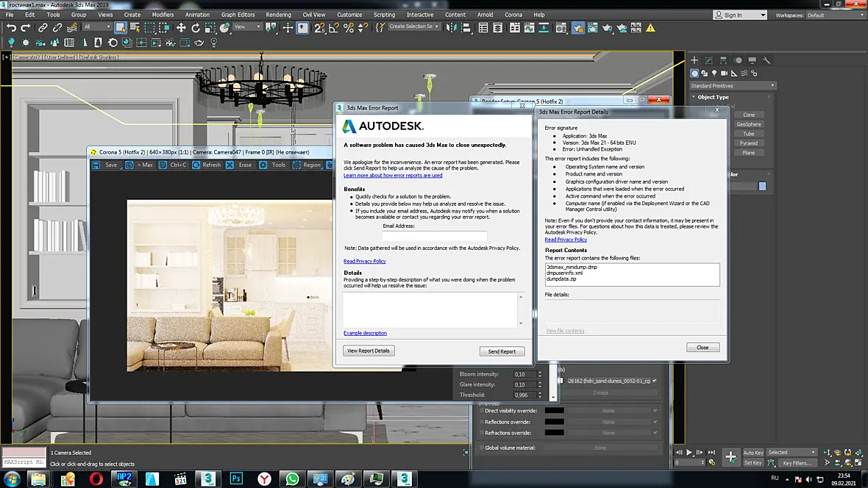Click the Rotate tool icon
Image resolution: width=868 pixels, height=488 pixels.
pyautogui.click(x=196, y=27)
